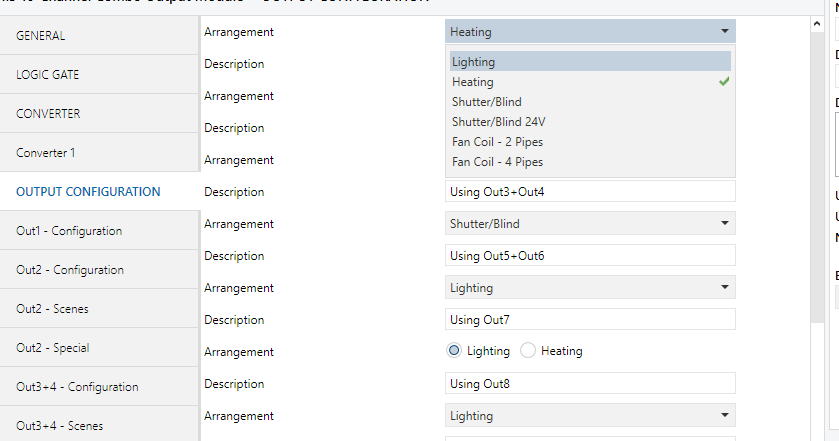Open the Shutter/Blind arrangement dropdown

(590, 223)
